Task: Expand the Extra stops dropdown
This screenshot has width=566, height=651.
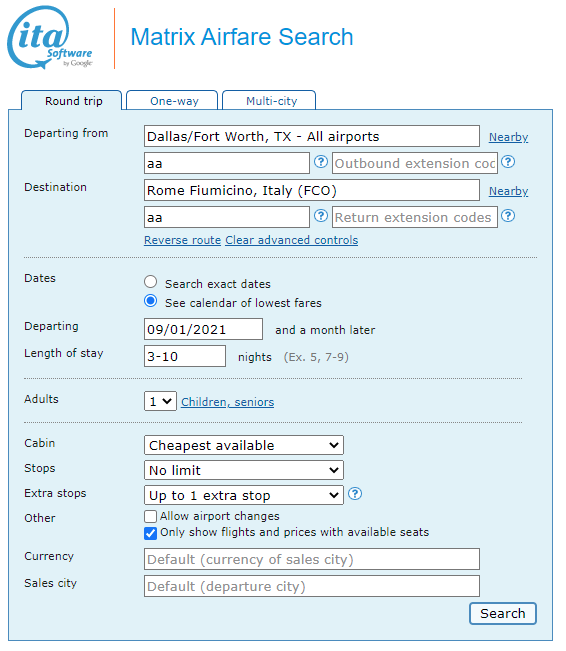Action: pyautogui.click(x=244, y=495)
